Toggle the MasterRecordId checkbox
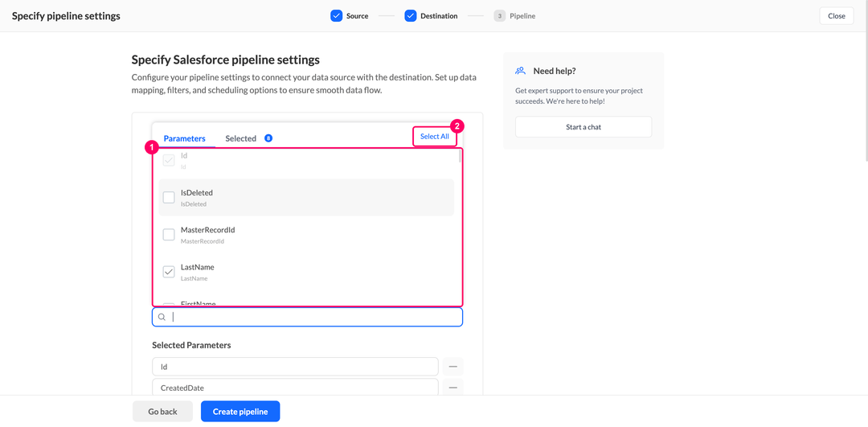Screen dimensions: 868x427 169,235
